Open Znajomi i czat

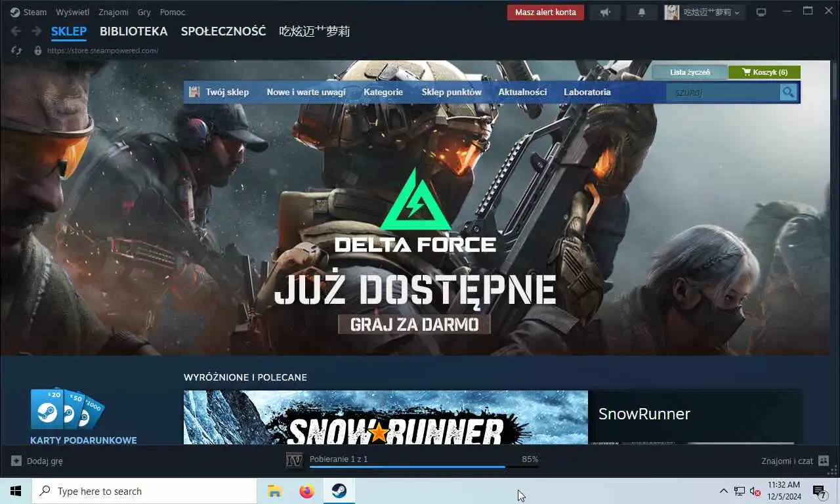(787, 461)
